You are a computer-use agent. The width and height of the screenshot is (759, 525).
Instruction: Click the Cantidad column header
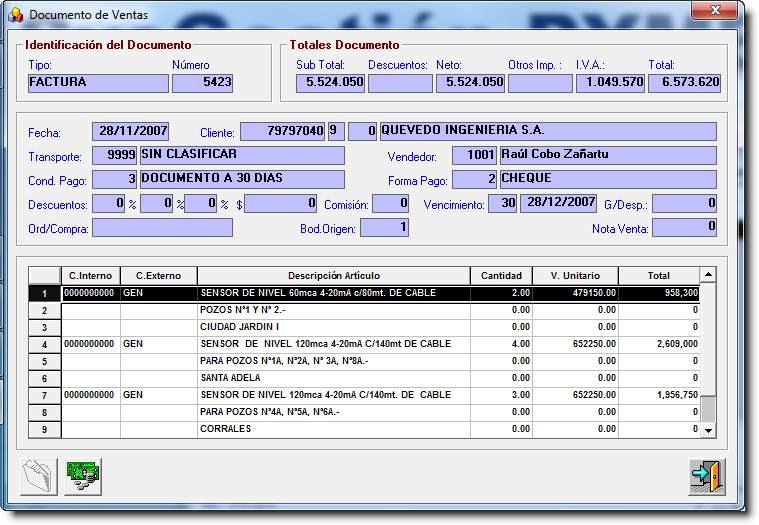point(501,276)
